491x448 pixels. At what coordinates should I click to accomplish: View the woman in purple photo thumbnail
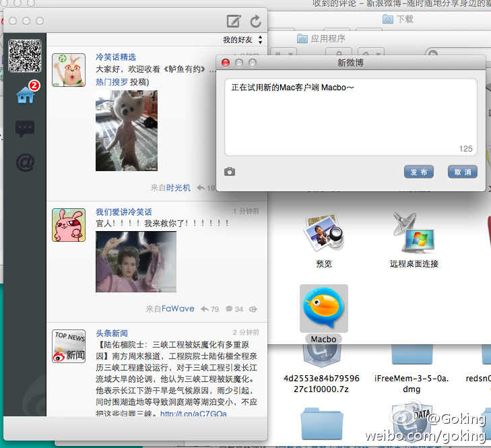(x=136, y=261)
